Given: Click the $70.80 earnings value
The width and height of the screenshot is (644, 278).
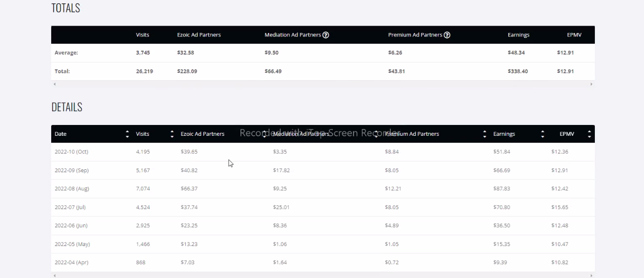Looking at the screenshot, I should 502,207.
